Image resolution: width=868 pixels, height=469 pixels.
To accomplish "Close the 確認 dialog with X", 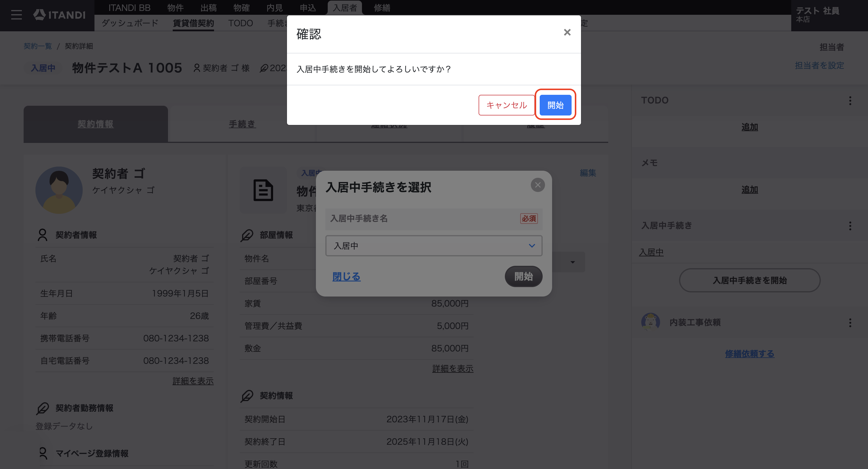I will (x=567, y=32).
